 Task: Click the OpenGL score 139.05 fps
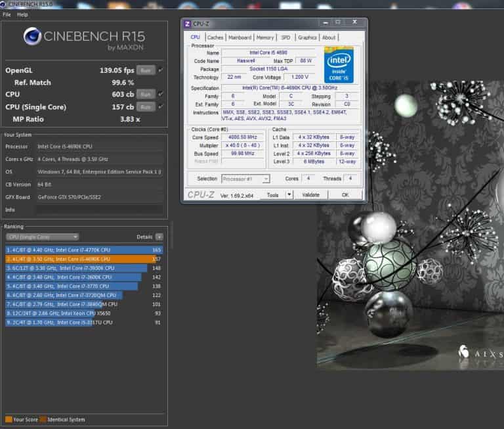coord(117,70)
